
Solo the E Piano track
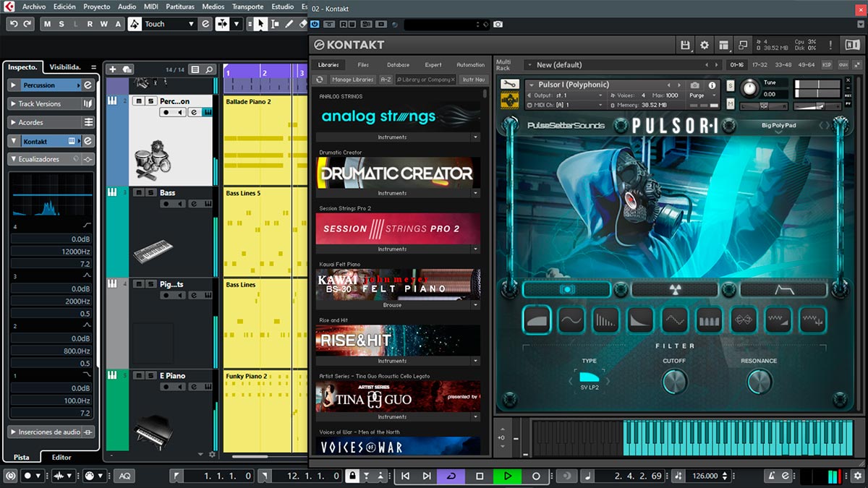(150, 376)
